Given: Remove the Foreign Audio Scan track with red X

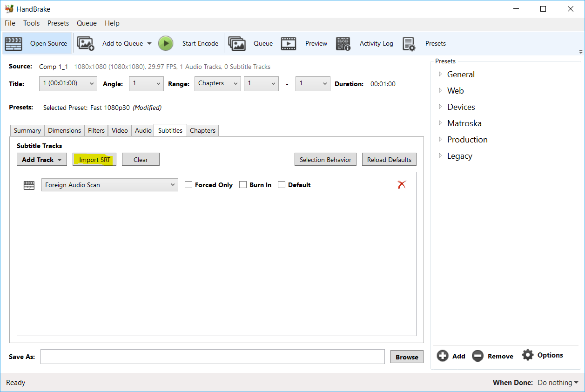Looking at the screenshot, I should coord(402,185).
